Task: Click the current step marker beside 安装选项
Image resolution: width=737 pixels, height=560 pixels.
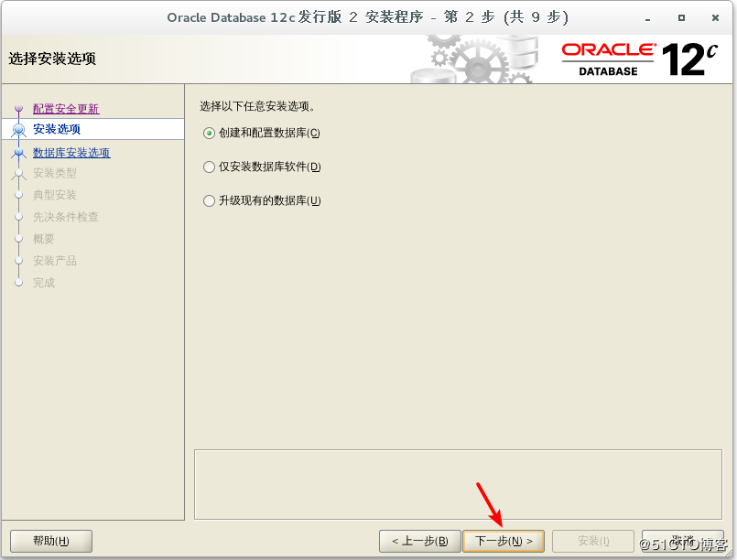Action: coord(19,129)
